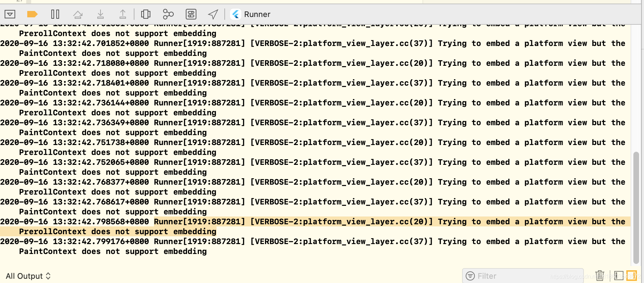The height and width of the screenshot is (283, 644).
Task: Click the Step Into icon
Action: [100, 14]
